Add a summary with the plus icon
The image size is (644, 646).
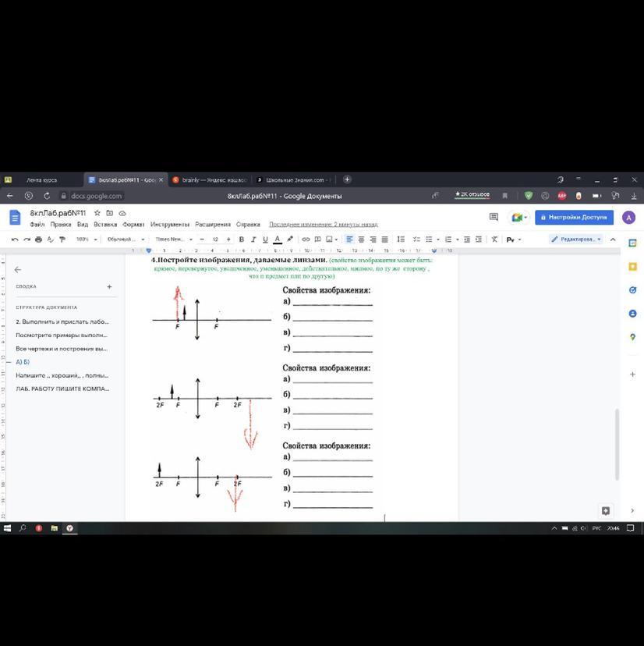pos(109,286)
